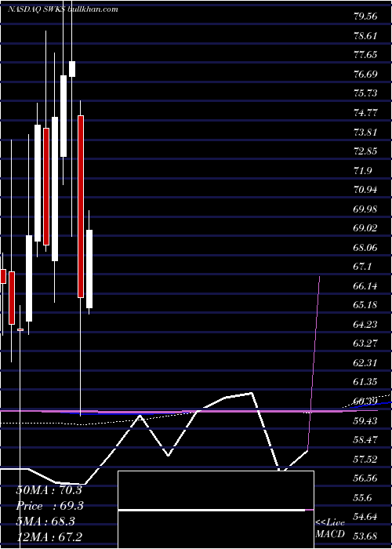
Task: Click the NASDAQ SWKS chart title
Action: tap(63, 9)
